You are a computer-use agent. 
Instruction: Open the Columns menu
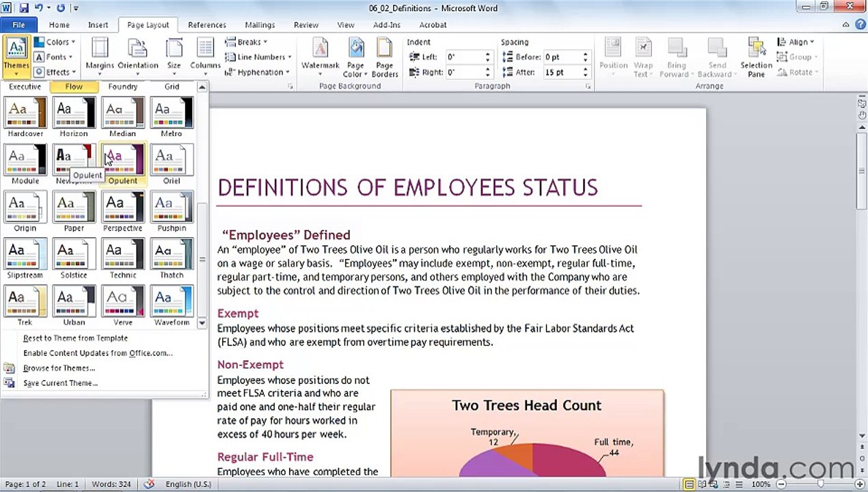[x=205, y=56]
